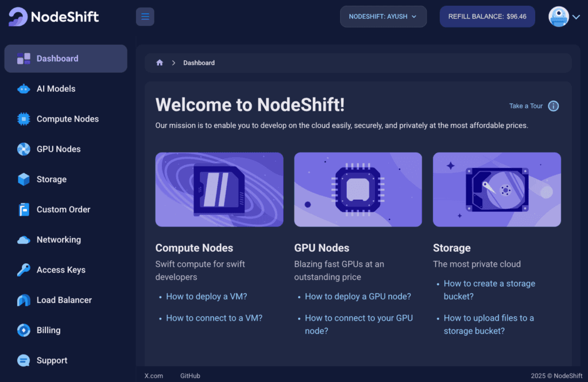The height and width of the screenshot is (382, 588).
Task: Open 'How to connect to your GPU node?'
Action: tap(359, 324)
